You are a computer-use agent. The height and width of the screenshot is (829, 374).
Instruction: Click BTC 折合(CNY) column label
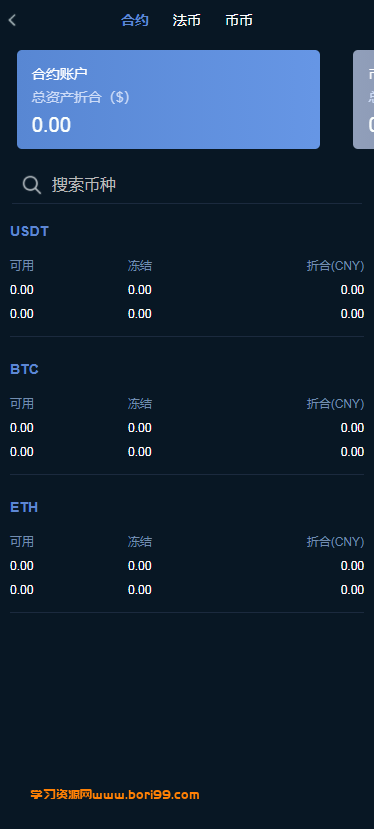tap(335, 404)
